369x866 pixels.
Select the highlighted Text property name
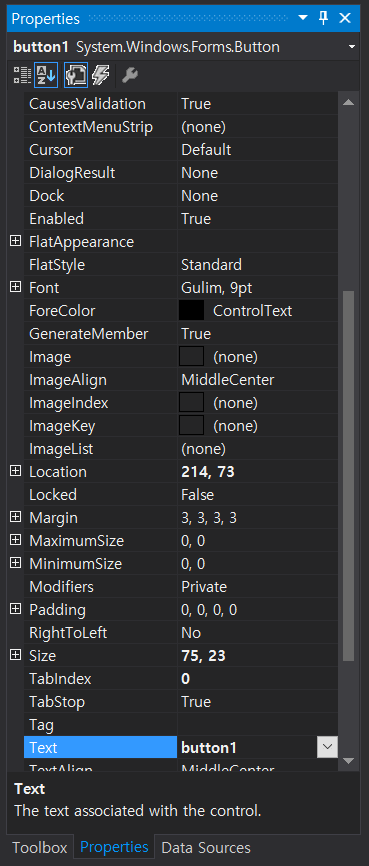coord(101,747)
